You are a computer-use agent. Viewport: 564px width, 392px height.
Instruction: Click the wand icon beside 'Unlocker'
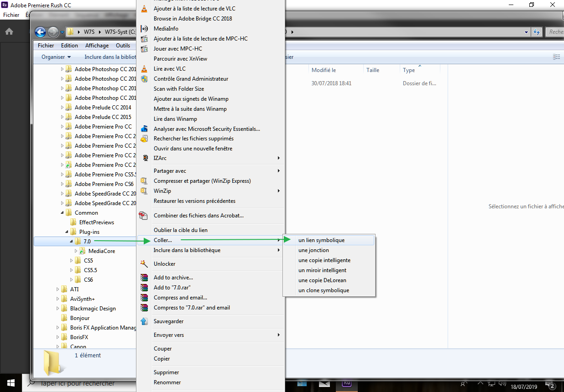pyautogui.click(x=144, y=264)
